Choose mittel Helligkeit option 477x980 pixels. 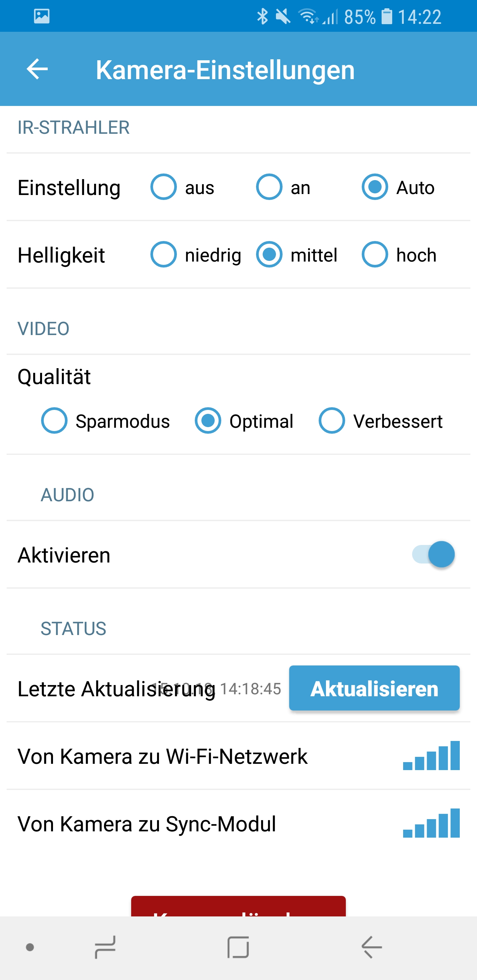coord(269,255)
